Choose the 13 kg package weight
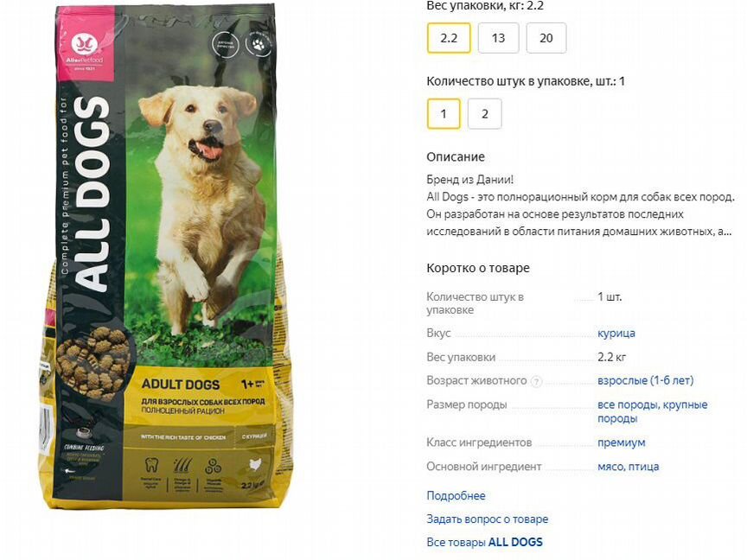The image size is (747, 560). pyautogui.click(x=498, y=38)
